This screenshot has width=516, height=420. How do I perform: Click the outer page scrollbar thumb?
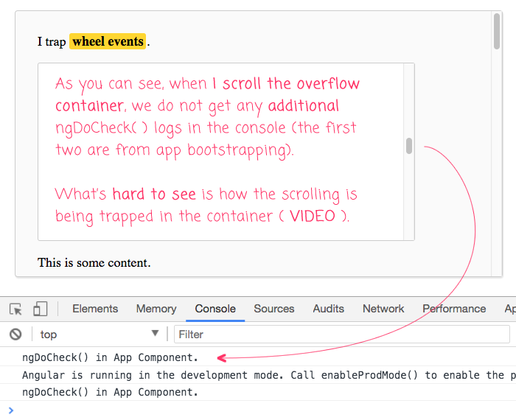coord(497,31)
